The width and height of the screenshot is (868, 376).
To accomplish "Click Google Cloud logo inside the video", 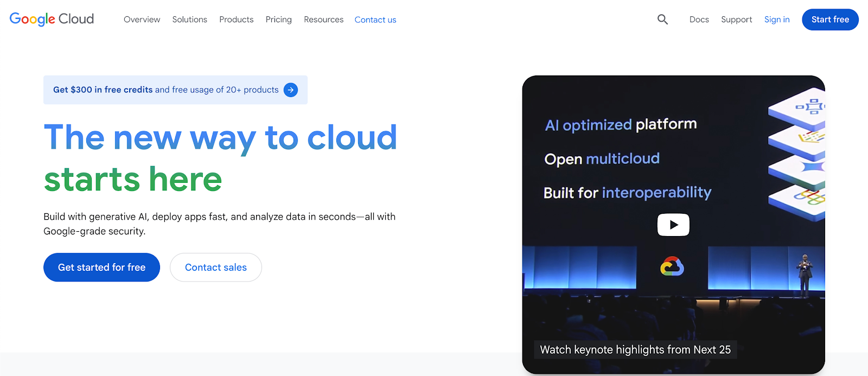I will point(672,266).
